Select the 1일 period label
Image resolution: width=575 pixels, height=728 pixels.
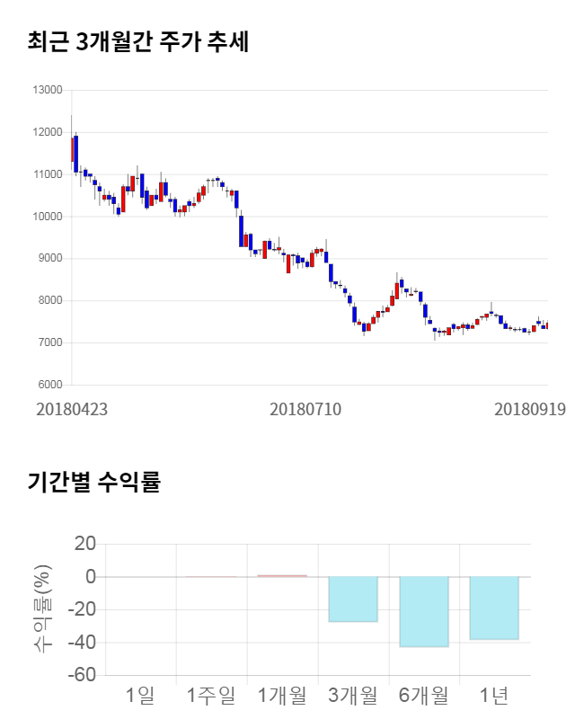click(141, 695)
